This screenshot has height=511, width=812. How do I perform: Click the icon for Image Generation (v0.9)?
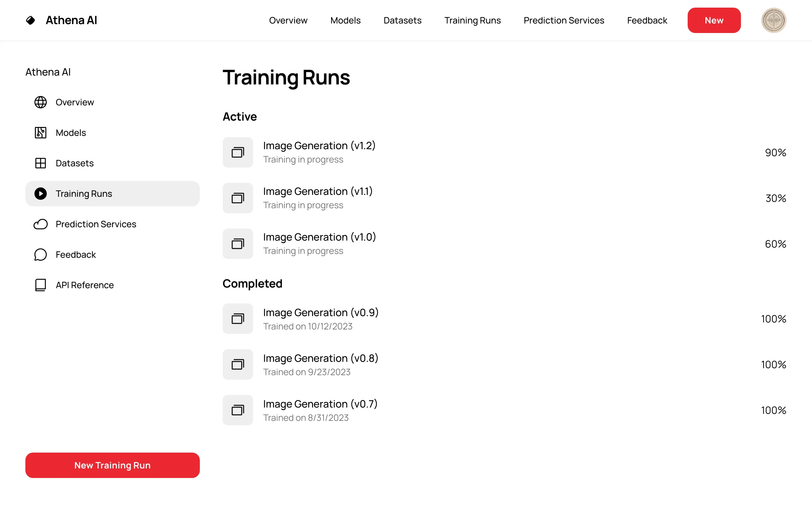pos(238,319)
